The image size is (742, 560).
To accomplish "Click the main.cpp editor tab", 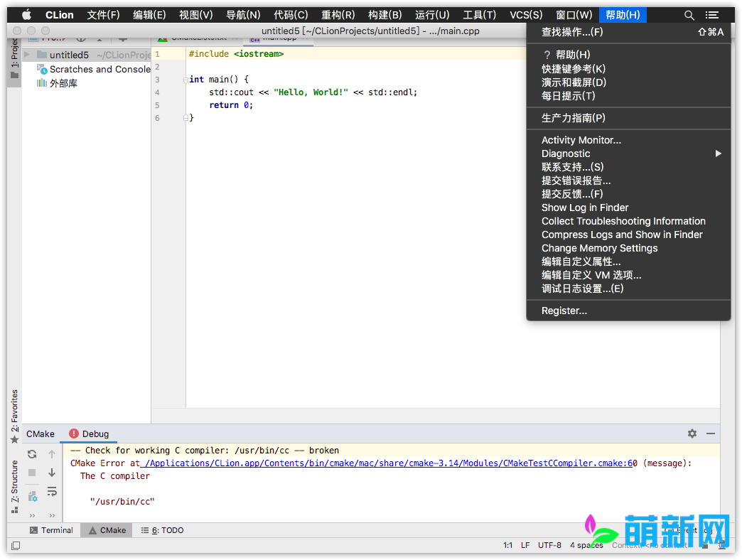I will pyautogui.click(x=281, y=38).
